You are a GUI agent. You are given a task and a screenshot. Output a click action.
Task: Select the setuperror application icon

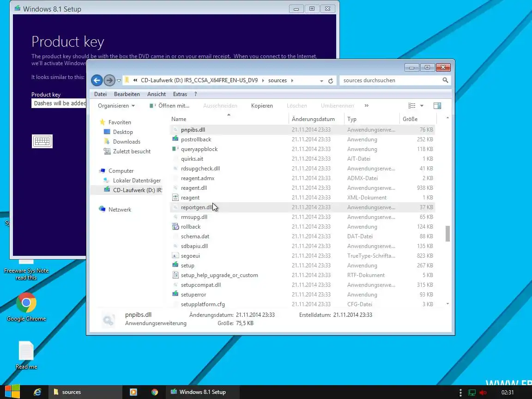pyautogui.click(x=175, y=295)
